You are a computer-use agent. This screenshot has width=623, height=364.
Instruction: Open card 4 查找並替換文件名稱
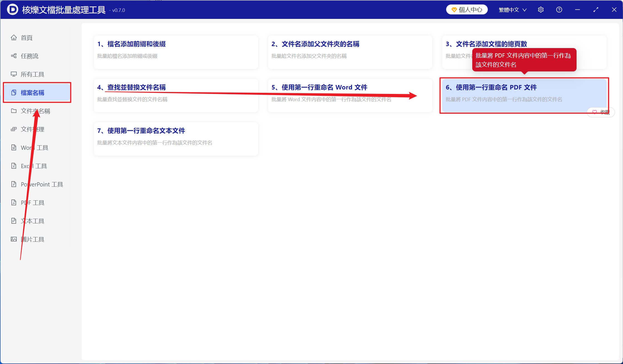pos(176,96)
